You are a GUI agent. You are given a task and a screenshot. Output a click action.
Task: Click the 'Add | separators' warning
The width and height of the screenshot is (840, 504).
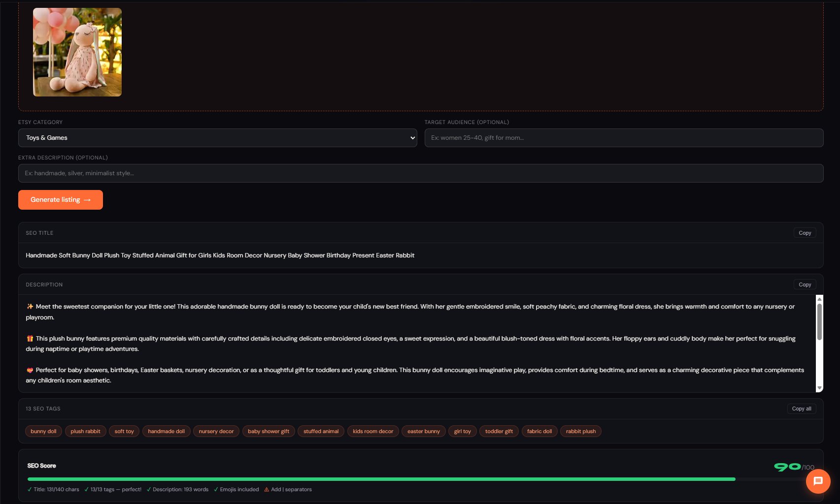pos(288,490)
